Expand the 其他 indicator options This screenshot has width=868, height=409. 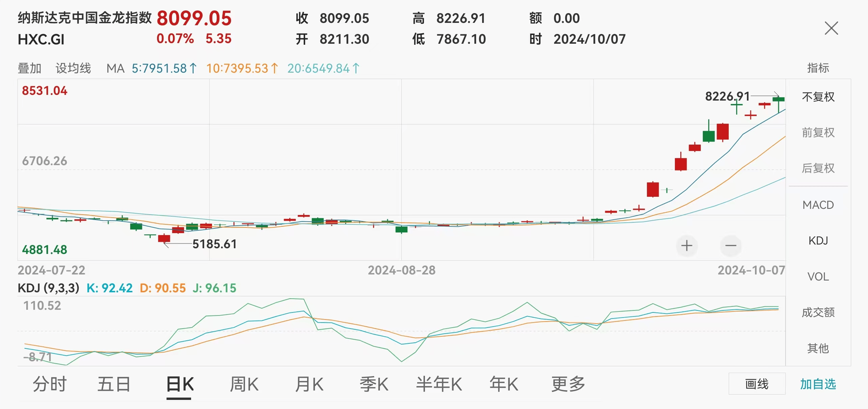(x=818, y=349)
